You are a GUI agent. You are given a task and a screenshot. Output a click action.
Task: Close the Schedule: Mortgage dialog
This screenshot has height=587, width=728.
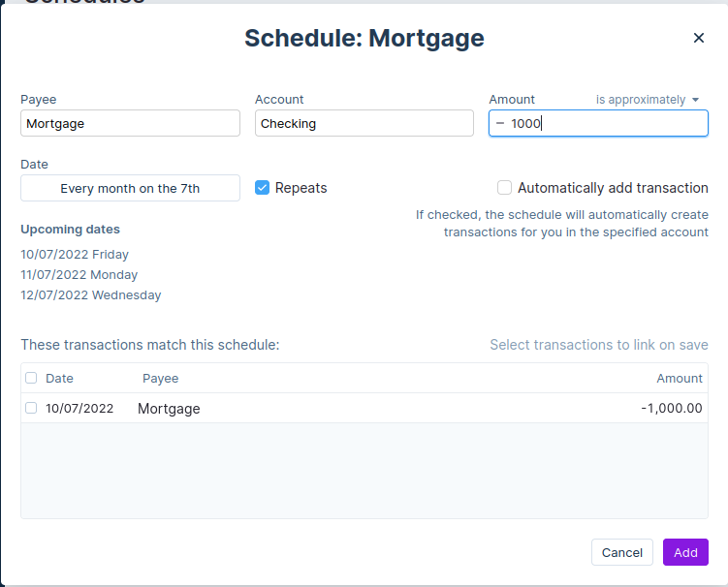[698, 38]
